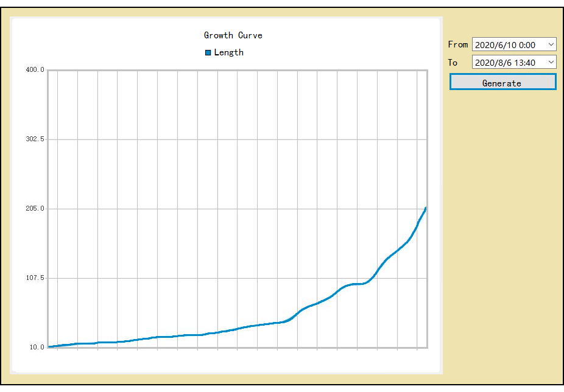The width and height of the screenshot is (564, 392).
Task: Click the 400.0 y-axis label
Action: [35, 70]
